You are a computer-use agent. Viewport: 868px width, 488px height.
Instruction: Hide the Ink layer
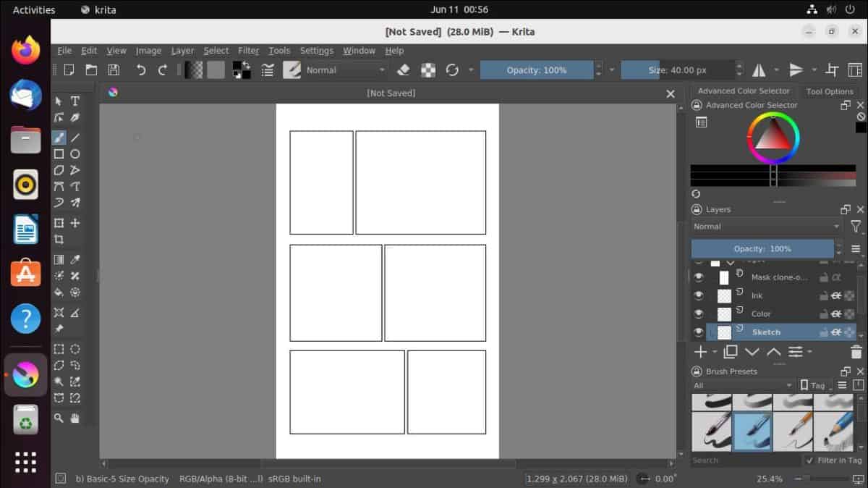[697, 295]
